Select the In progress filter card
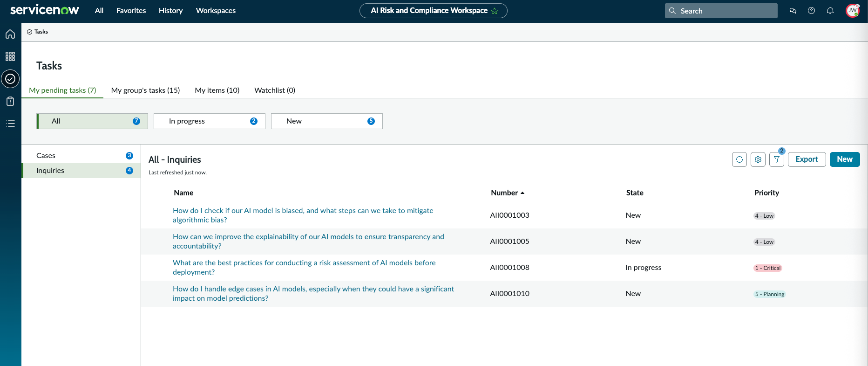868x366 pixels. 210,121
